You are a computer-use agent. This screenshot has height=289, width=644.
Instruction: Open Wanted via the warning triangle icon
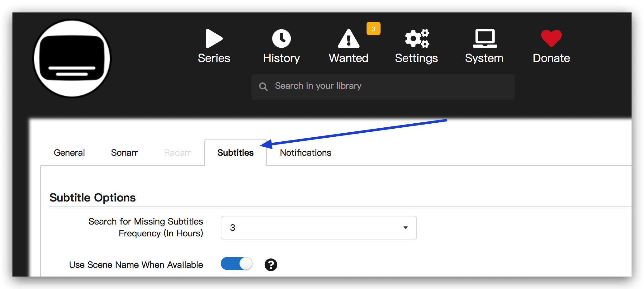(x=349, y=39)
